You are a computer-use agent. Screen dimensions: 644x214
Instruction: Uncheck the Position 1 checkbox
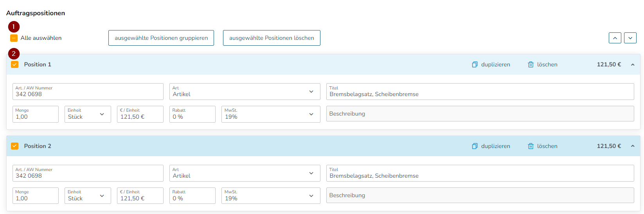click(x=15, y=64)
